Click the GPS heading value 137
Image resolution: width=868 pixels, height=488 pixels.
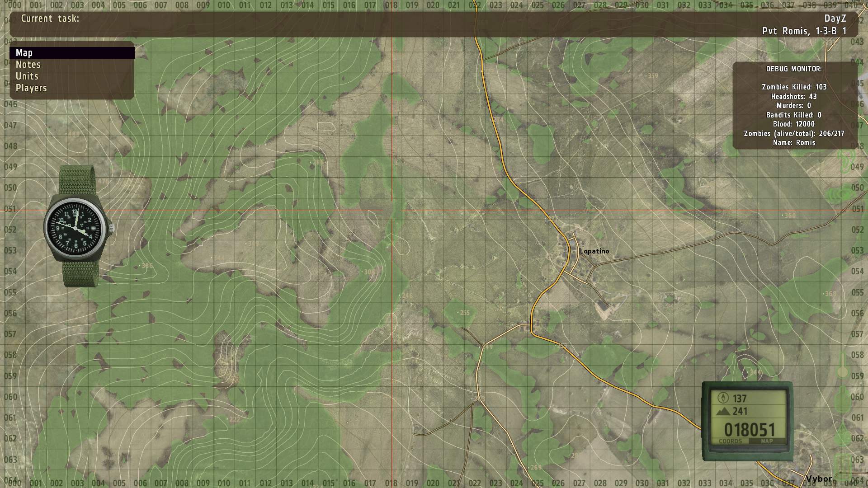pos(740,399)
